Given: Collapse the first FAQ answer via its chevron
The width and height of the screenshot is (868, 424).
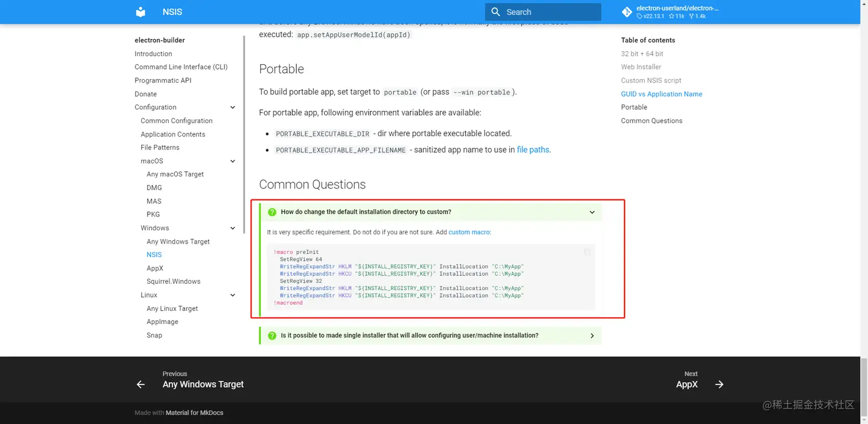Looking at the screenshot, I should point(592,212).
